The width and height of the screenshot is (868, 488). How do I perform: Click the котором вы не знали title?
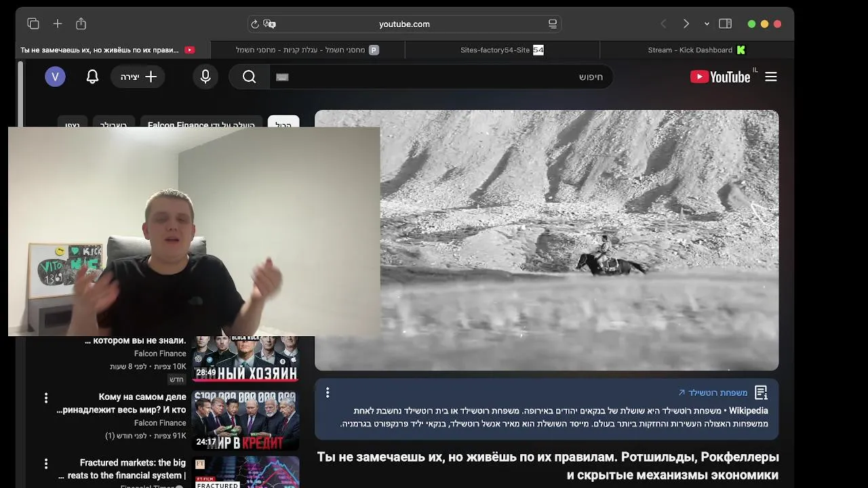tap(135, 341)
